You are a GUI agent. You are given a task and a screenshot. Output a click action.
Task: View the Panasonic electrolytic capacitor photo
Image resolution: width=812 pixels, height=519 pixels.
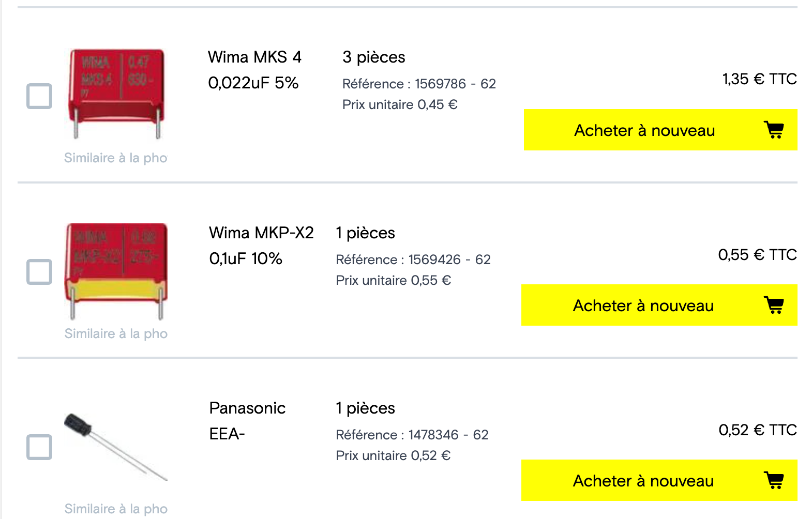[x=115, y=446]
